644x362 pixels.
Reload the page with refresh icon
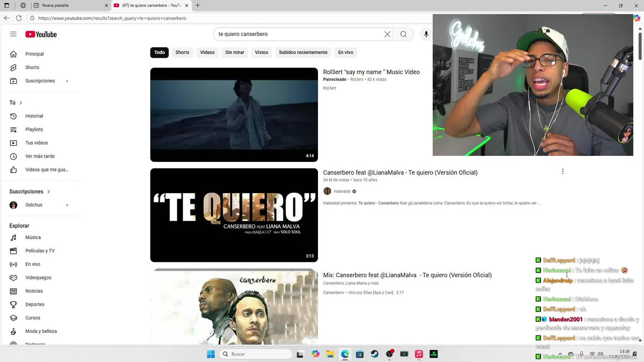click(x=19, y=18)
